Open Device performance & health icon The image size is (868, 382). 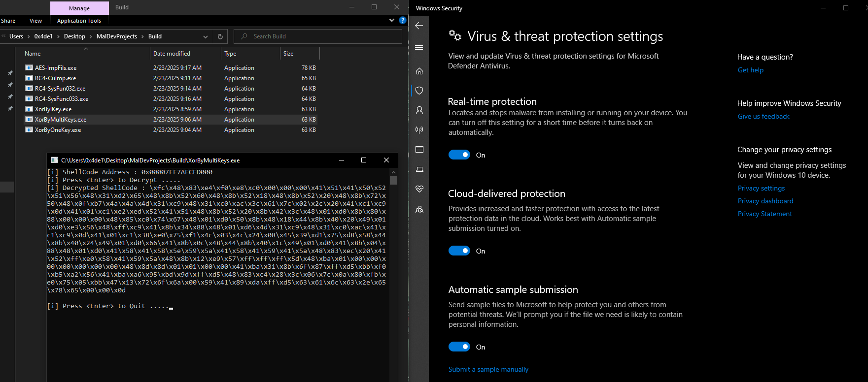(419, 189)
